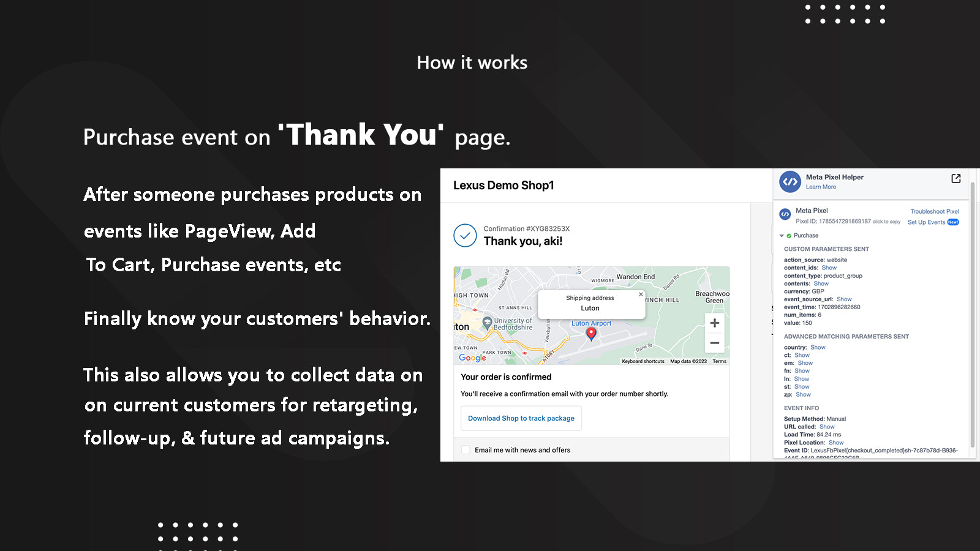
Task: Open map Terms link
Action: [x=719, y=361]
